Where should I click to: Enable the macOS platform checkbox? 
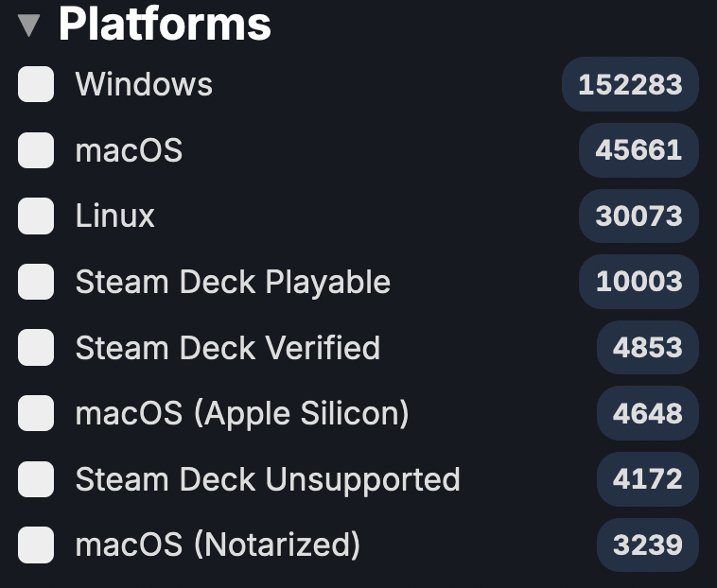pos(36,150)
